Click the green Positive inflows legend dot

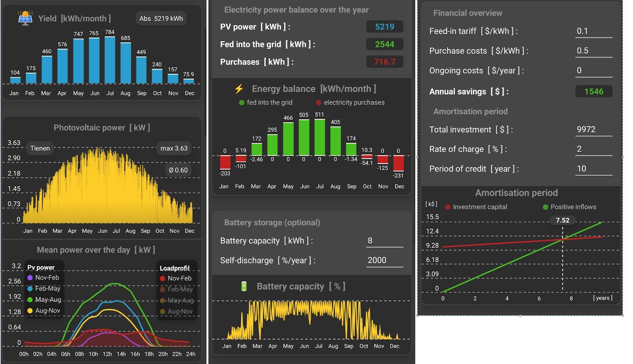click(x=545, y=207)
